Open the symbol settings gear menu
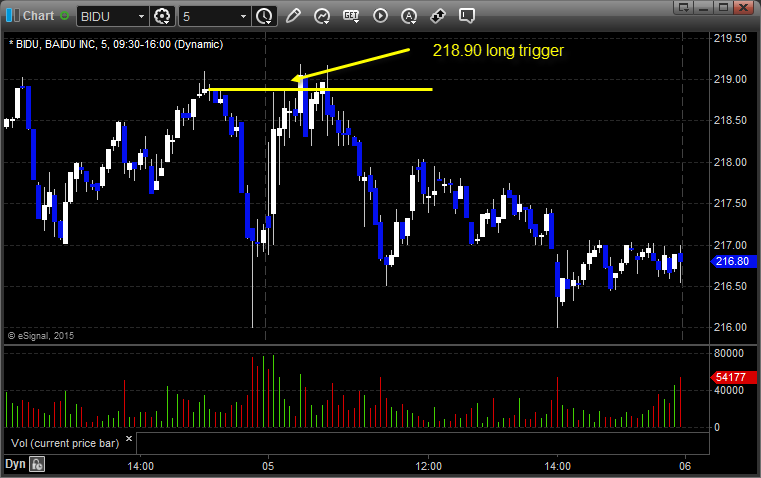761x478 pixels. point(162,16)
